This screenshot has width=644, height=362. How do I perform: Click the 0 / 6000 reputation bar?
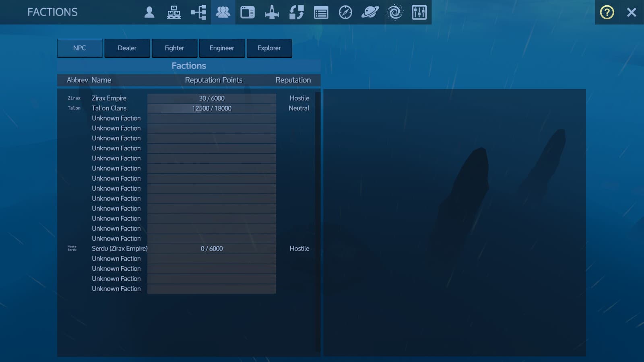pos(212,249)
